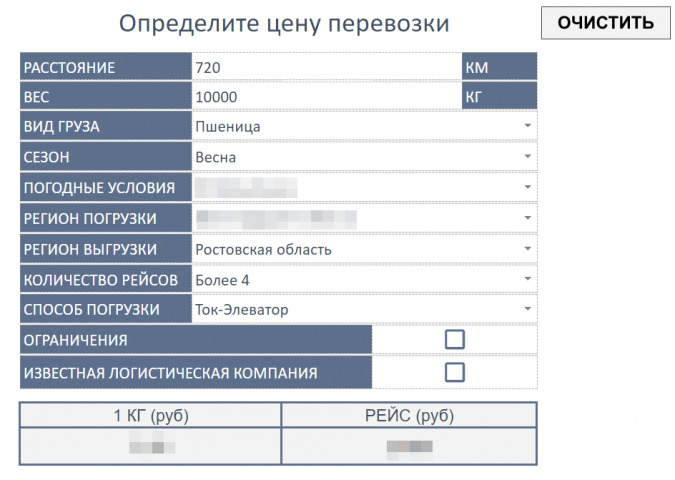Screen dimensions: 675x480
Task: Click the Более 4 value
Action: tap(222, 280)
